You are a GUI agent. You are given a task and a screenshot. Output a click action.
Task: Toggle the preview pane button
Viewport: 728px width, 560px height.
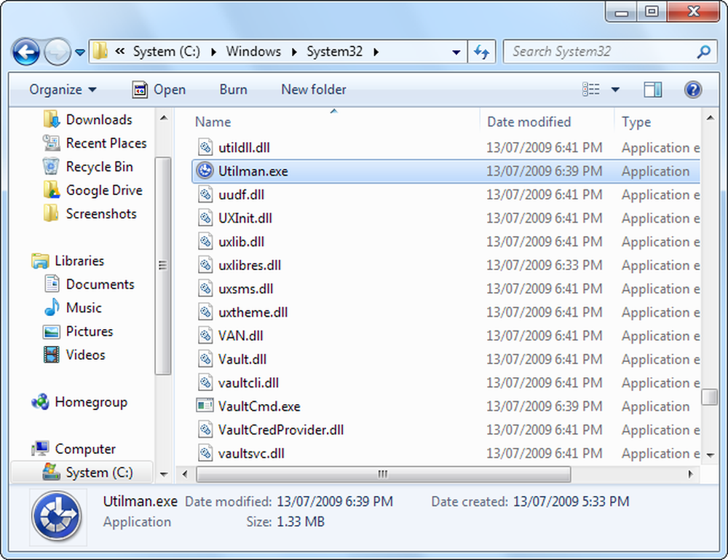pos(652,90)
